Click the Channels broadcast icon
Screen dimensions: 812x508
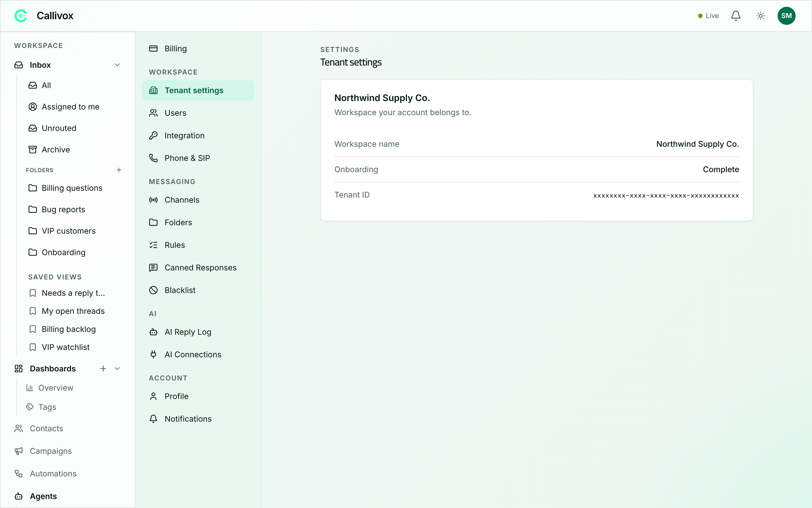(153, 200)
